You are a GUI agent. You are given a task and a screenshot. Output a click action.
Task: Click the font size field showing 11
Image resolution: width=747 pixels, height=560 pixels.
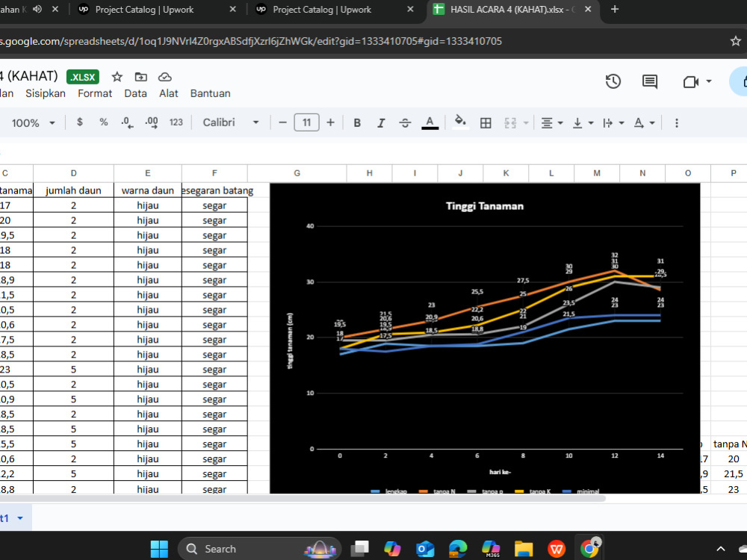click(306, 123)
